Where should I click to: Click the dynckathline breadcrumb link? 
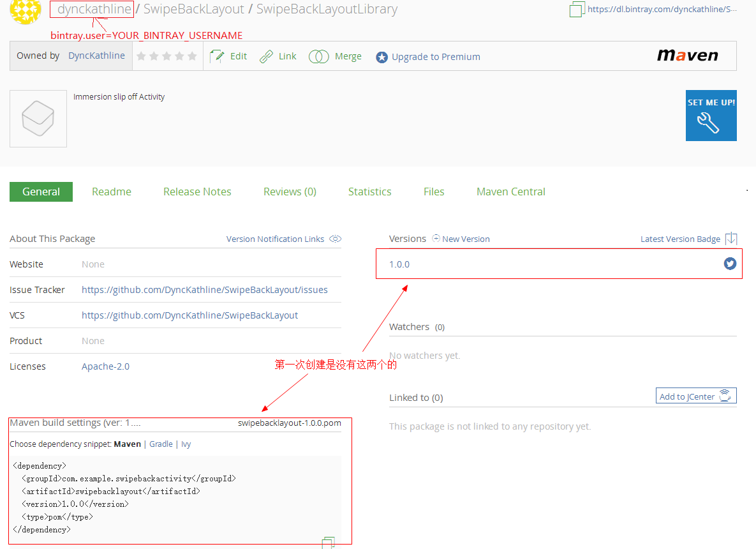coord(94,9)
